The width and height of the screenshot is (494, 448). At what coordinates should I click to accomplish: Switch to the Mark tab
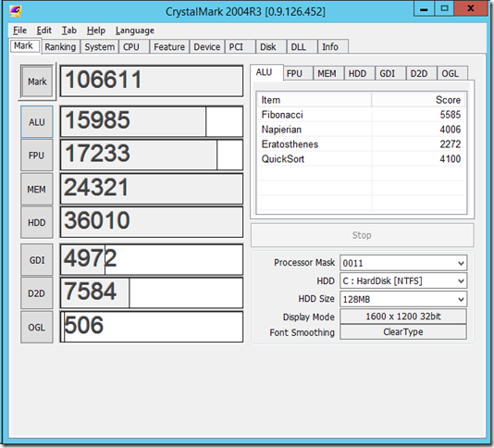click(24, 46)
